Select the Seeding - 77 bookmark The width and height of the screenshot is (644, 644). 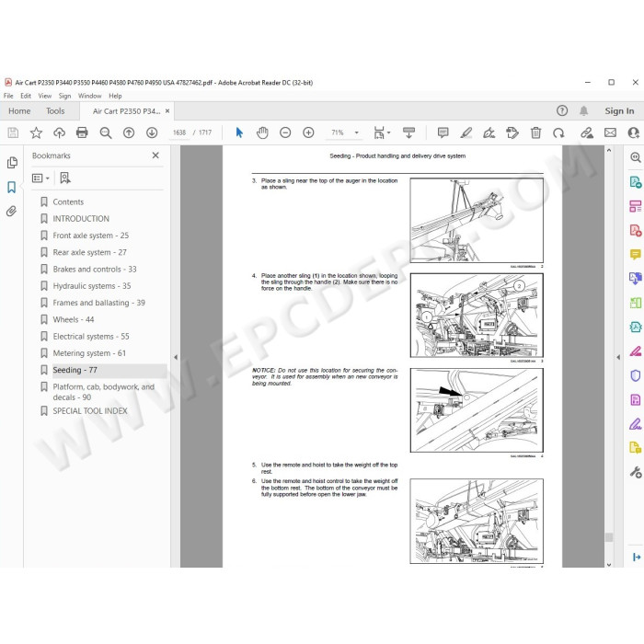point(75,370)
